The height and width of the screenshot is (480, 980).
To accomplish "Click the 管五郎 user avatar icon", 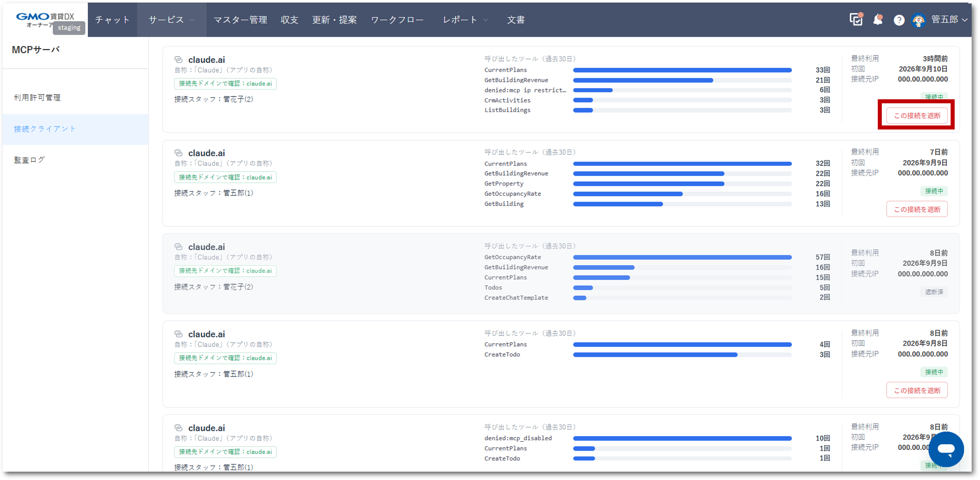I will pos(918,20).
